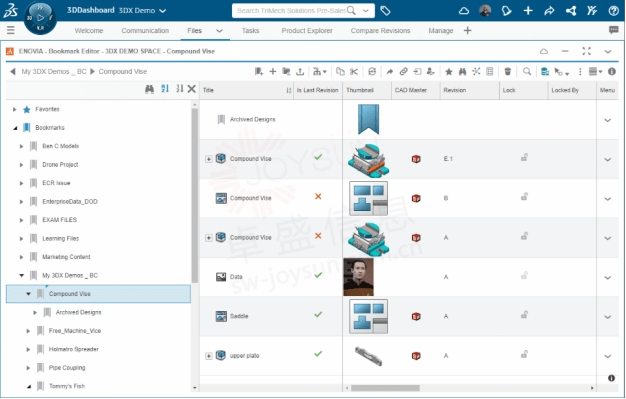
Task: Open menu chevron for Data row
Action: [608, 278]
